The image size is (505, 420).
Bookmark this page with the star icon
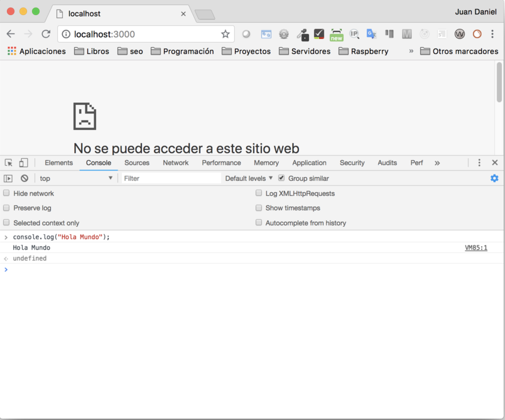click(x=225, y=34)
